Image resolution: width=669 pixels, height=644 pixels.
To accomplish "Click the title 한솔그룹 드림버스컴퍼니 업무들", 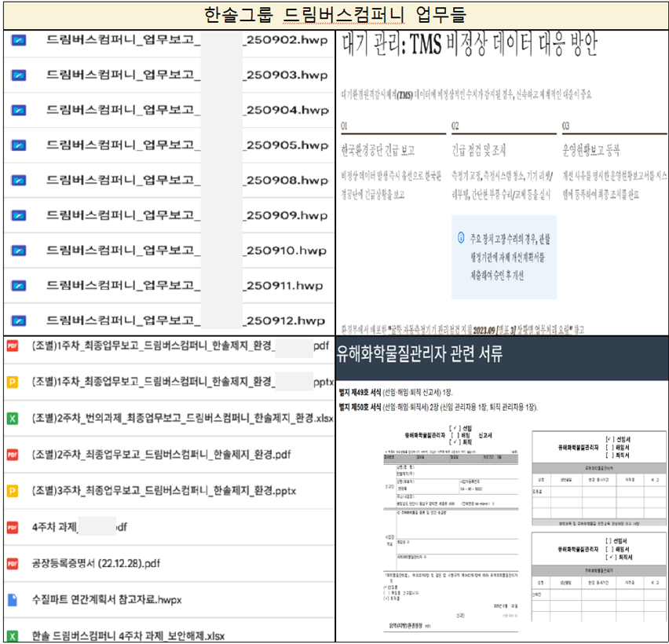I will pos(335,16).
